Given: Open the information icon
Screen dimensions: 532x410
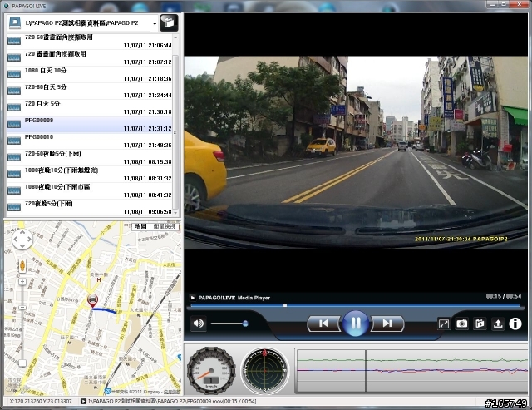Looking at the screenshot, I should 515,324.
